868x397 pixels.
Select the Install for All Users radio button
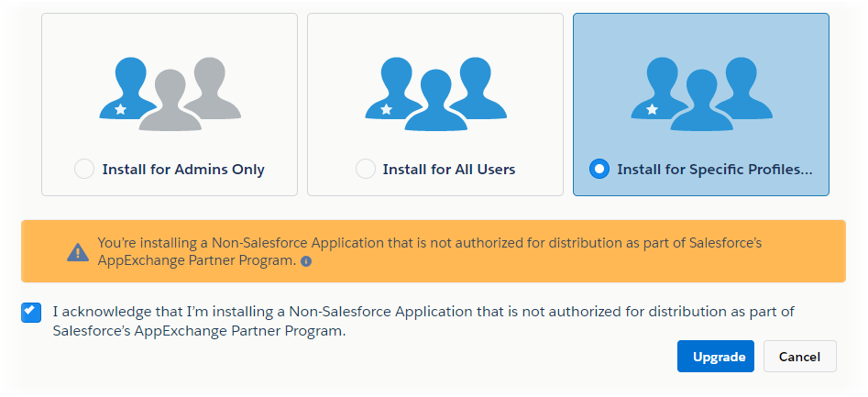coord(366,169)
